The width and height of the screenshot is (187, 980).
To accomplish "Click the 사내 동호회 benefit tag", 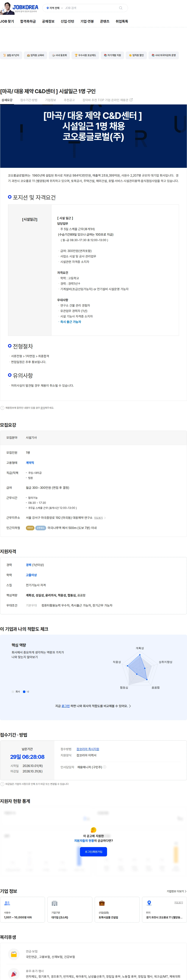I will click(59, 55).
